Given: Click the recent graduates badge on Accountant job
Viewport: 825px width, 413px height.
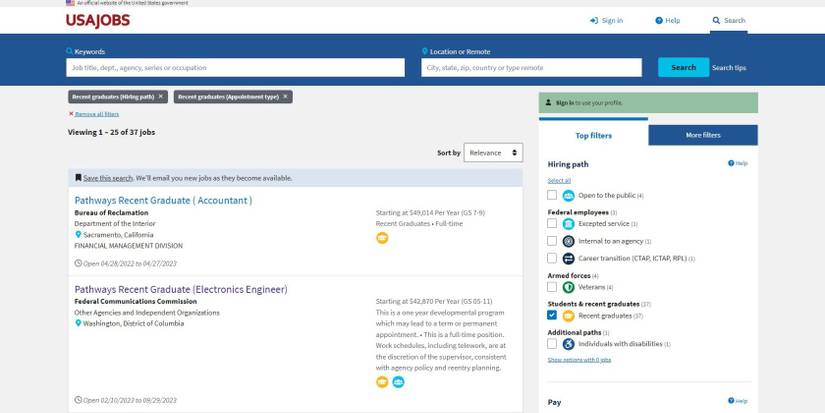Looking at the screenshot, I should pyautogui.click(x=382, y=238).
